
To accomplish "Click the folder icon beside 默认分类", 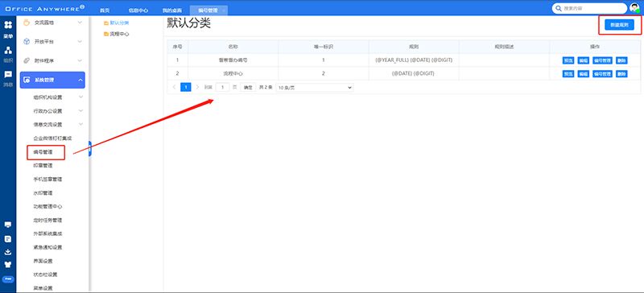I will (106, 23).
